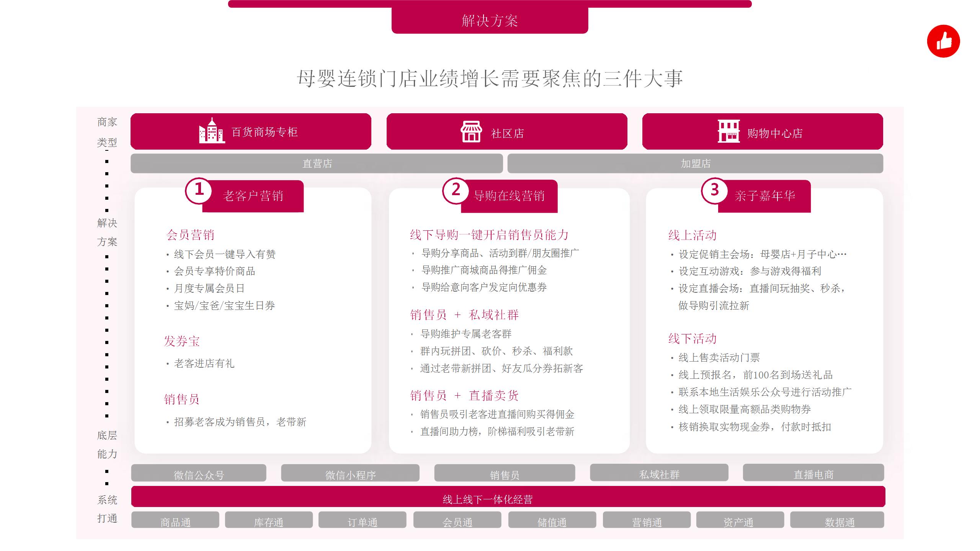Click the number 1 circle badge
This screenshot has height=551, width=980.
(x=199, y=190)
